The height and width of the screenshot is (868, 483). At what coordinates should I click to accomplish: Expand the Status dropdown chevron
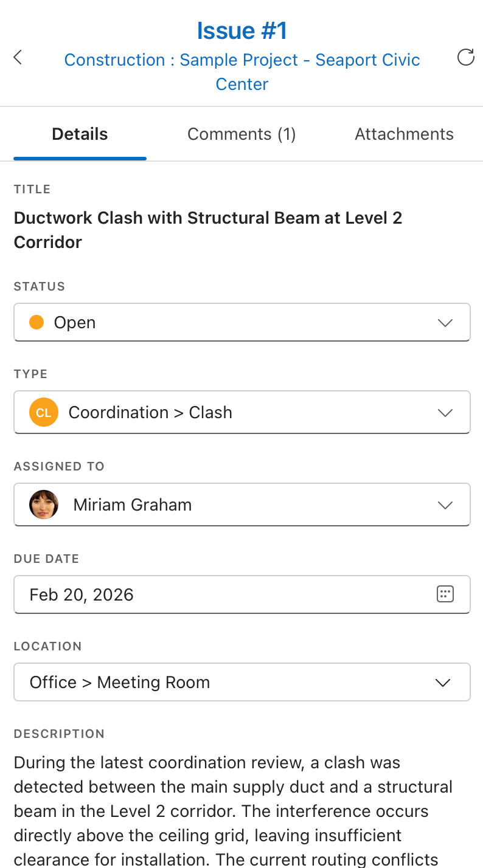point(445,323)
